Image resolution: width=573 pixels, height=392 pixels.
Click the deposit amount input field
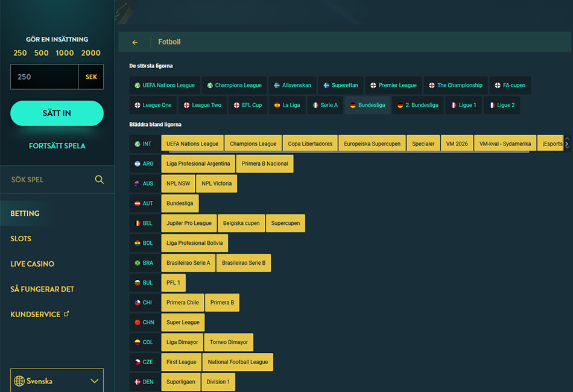(x=45, y=77)
